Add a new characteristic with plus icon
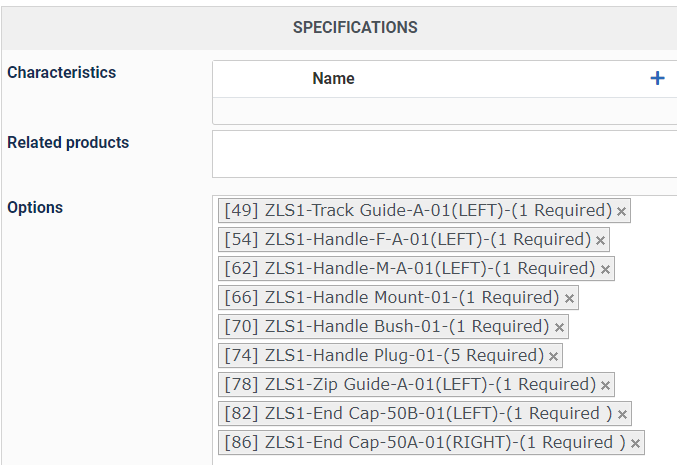 pyautogui.click(x=657, y=79)
